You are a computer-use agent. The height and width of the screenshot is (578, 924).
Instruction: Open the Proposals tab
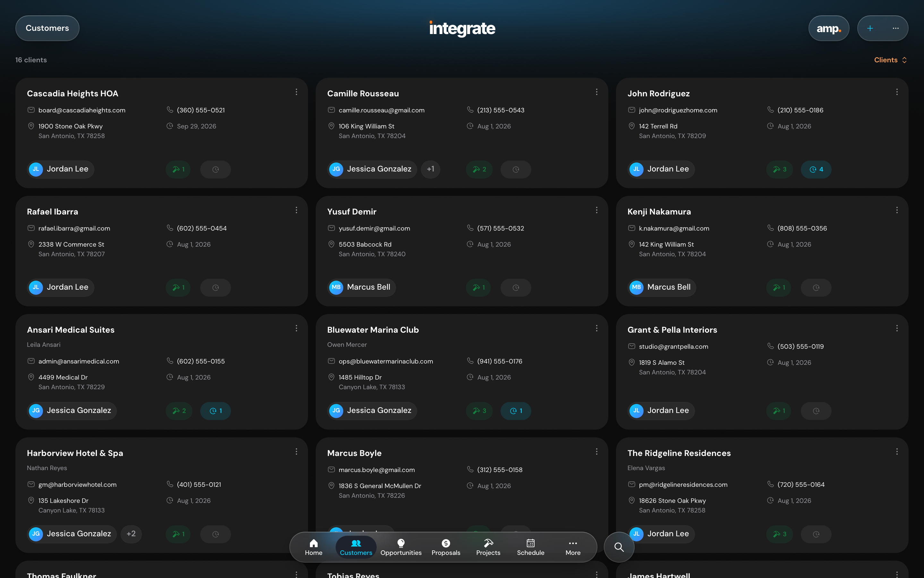[446, 547]
